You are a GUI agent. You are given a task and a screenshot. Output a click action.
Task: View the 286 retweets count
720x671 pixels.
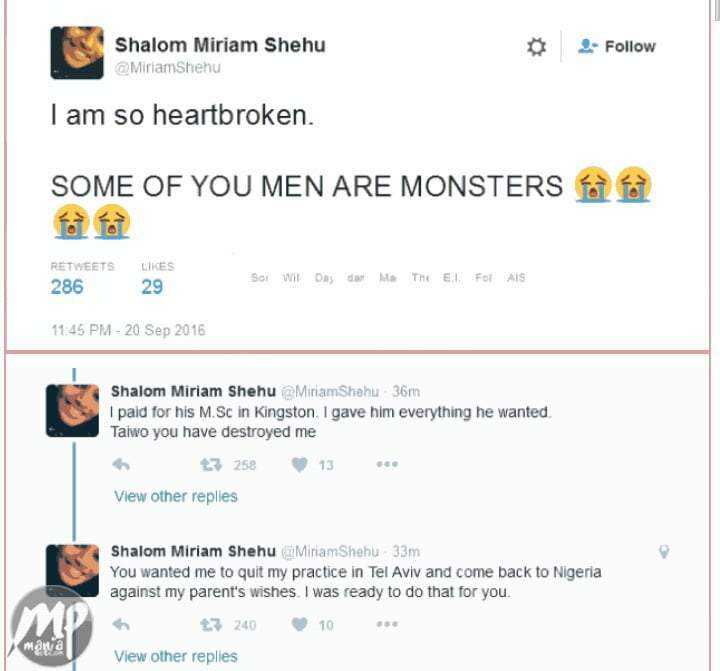(67, 287)
